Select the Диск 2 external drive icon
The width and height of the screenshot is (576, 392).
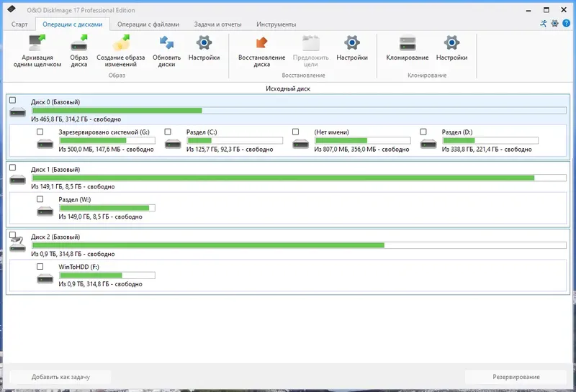[17, 245]
